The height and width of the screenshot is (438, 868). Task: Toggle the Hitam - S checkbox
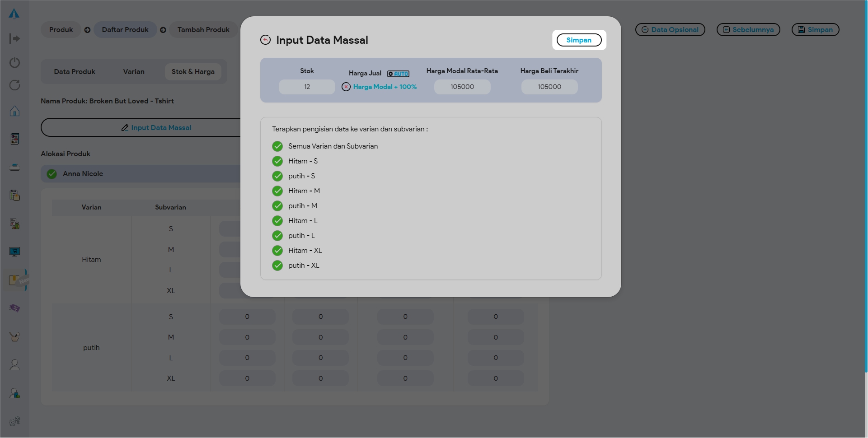click(x=277, y=161)
